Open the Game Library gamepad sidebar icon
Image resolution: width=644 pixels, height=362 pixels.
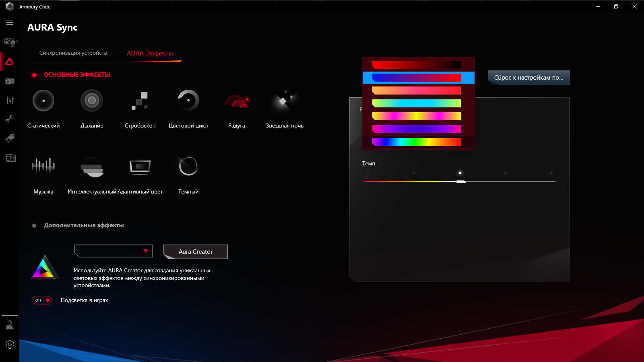tap(10, 81)
